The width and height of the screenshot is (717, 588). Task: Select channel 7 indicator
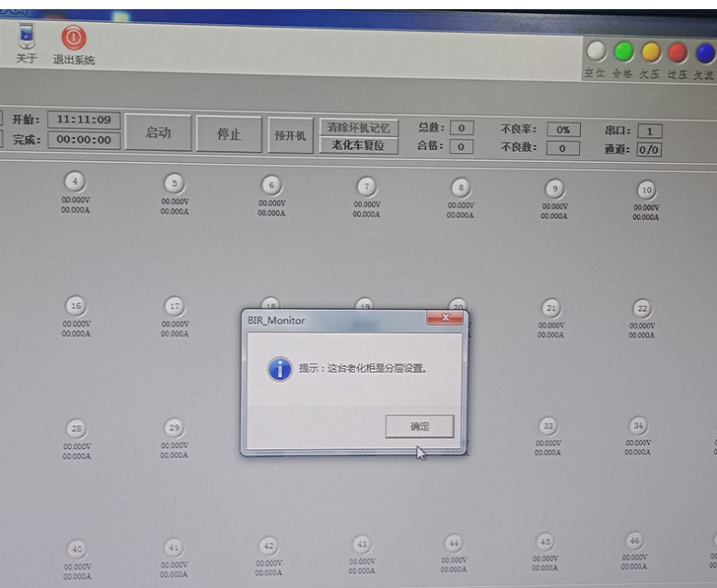click(x=366, y=187)
